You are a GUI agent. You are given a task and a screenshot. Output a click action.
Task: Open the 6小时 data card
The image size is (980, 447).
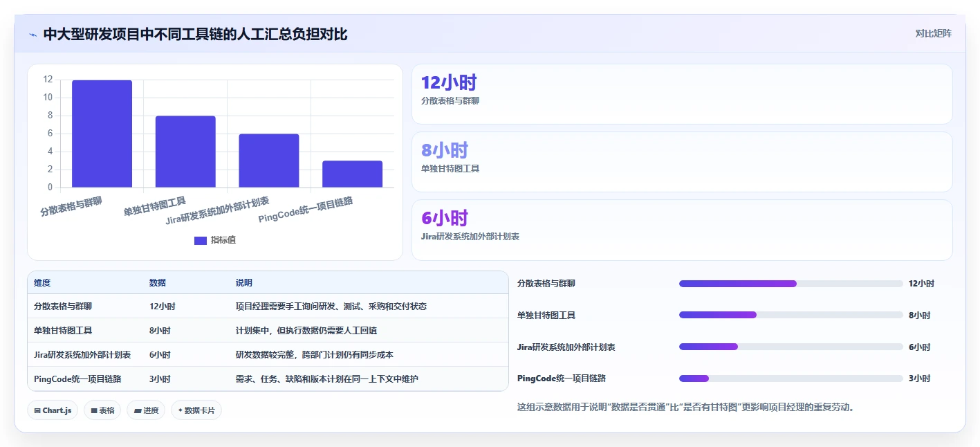(682, 230)
